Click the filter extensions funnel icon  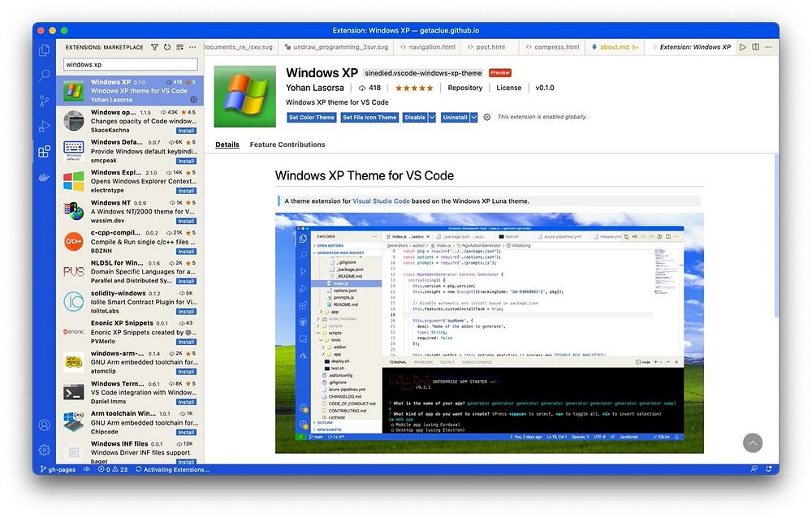click(x=154, y=47)
